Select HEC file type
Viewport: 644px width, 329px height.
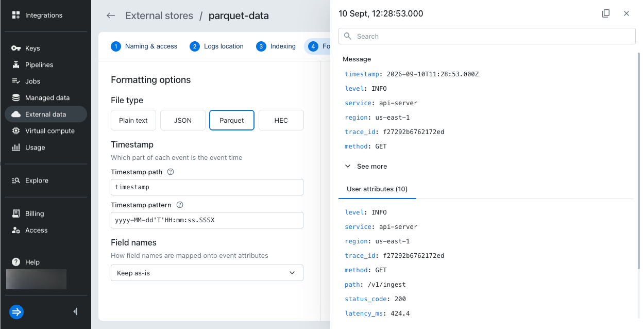[281, 120]
